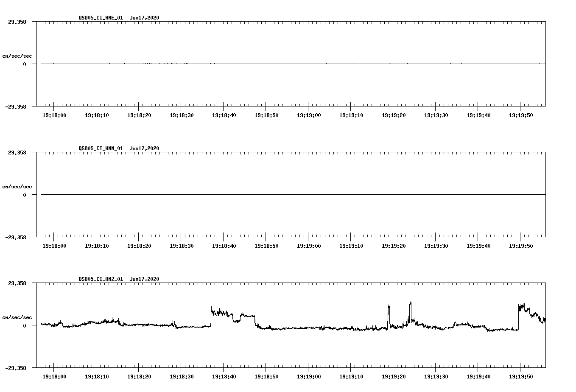This screenshot has height=392, width=576.
Task: Click the 19:19:00 time label under HNE plot
Action: click(309, 115)
